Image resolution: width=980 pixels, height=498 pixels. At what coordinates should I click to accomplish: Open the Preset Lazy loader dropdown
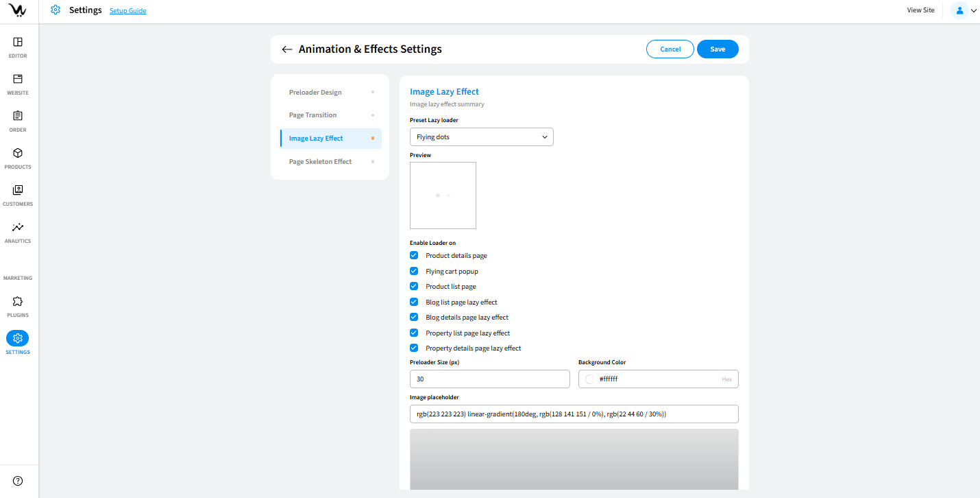481,137
